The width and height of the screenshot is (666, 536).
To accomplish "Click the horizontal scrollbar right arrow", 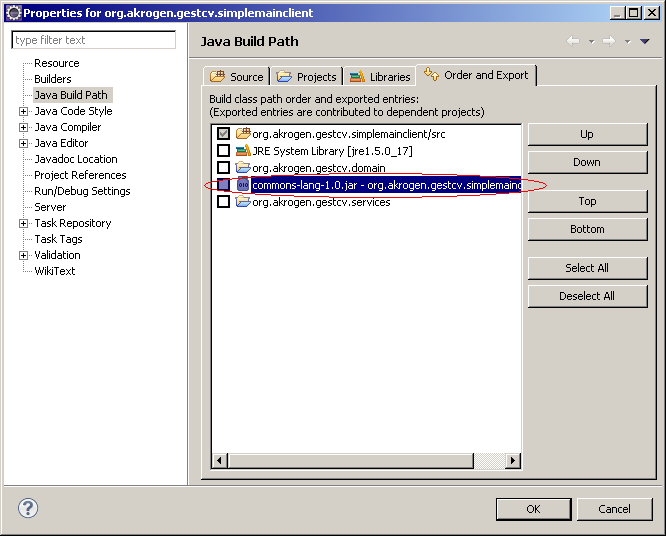I will pos(513,461).
